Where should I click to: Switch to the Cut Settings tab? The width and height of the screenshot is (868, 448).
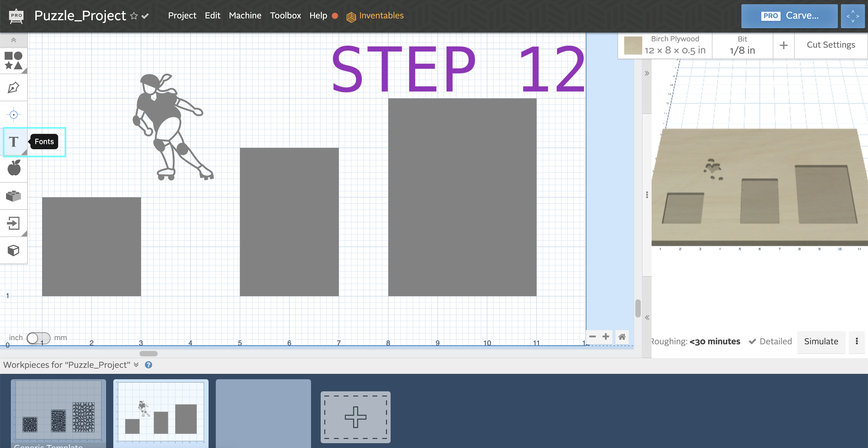coord(831,45)
